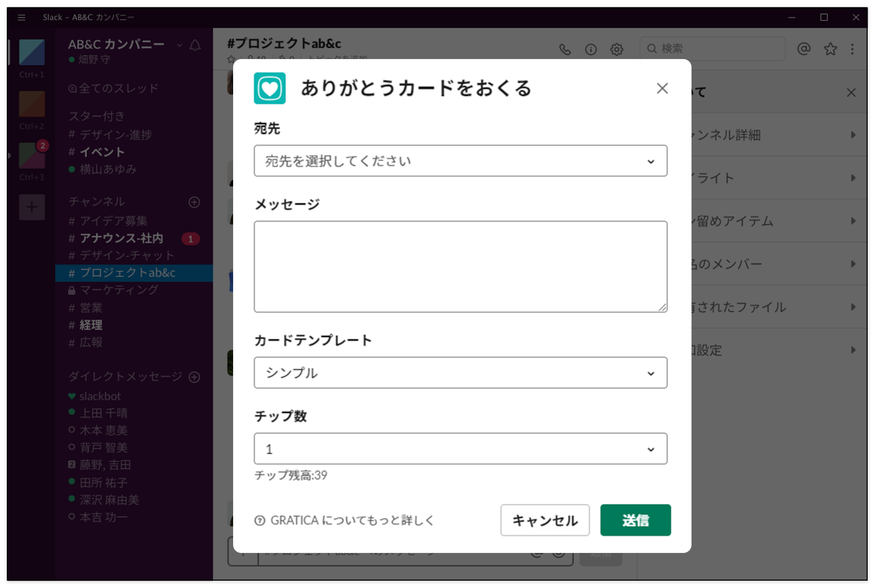
Task: Select the アナウンス-社内 channel
Action: click(x=121, y=238)
